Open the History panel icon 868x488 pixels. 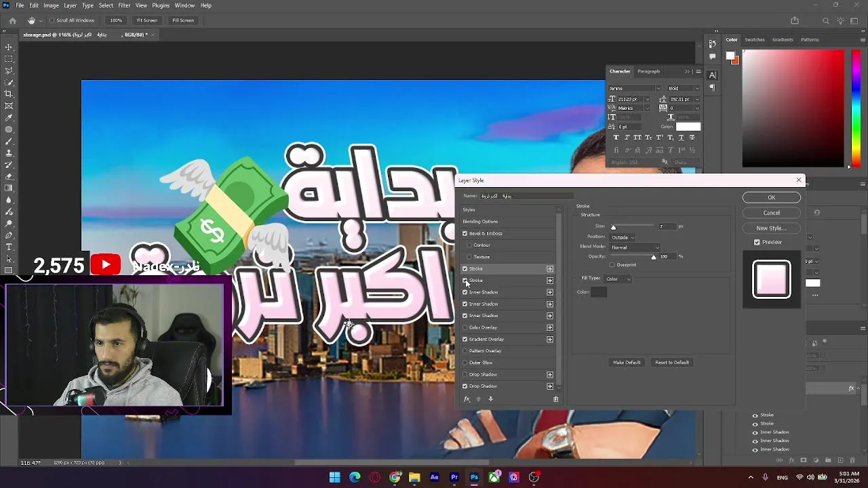point(712,44)
